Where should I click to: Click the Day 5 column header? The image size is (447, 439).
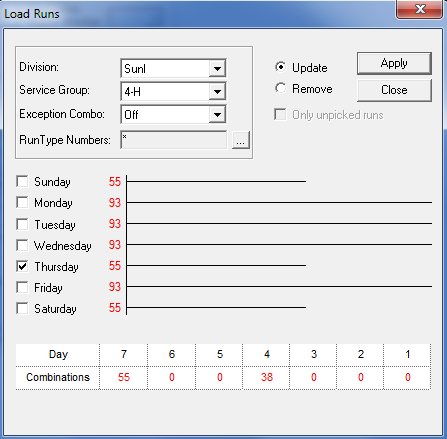220,354
